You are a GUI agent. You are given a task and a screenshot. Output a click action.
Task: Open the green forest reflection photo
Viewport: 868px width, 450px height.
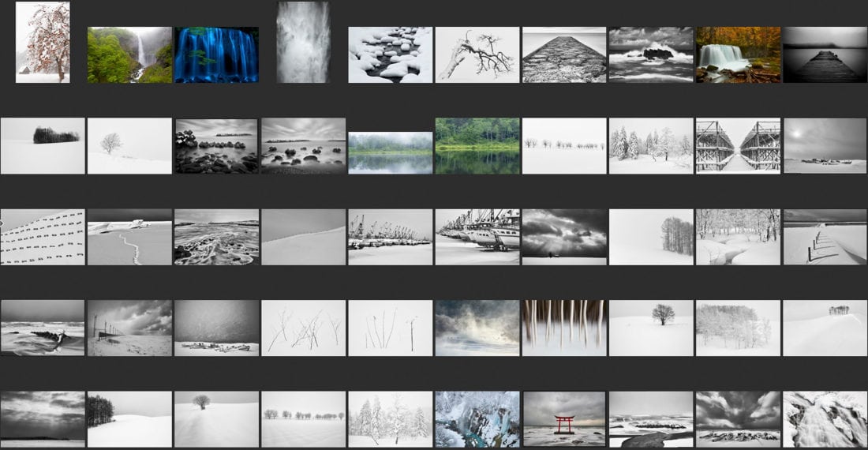coord(477,146)
